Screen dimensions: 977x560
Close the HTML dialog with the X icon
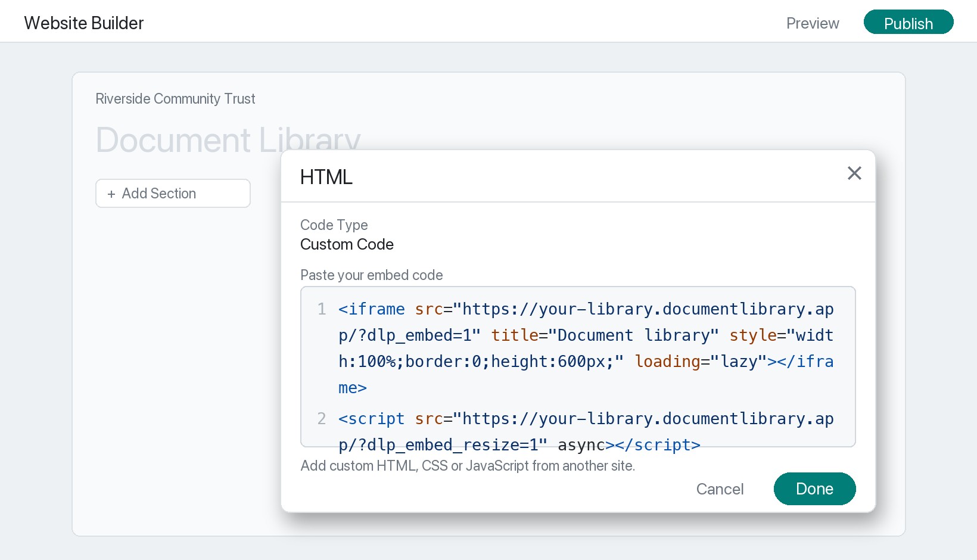coord(854,173)
